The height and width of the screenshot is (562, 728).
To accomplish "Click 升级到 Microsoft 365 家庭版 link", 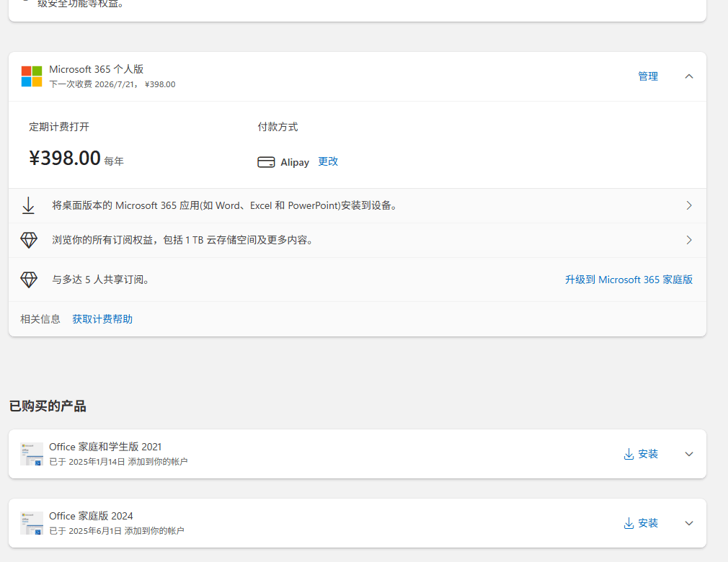I will (629, 280).
